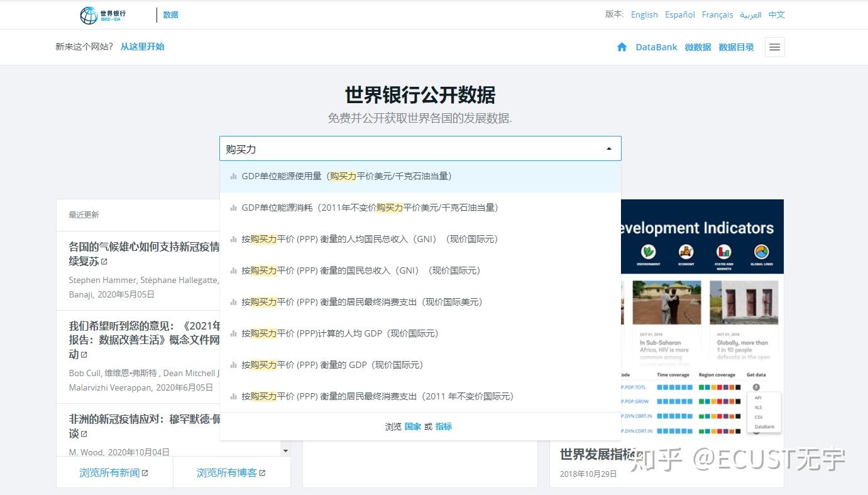This screenshot has height=495, width=868.
Task: Click the news list scrollbar down arrow
Action: click(x=285, y=451)
